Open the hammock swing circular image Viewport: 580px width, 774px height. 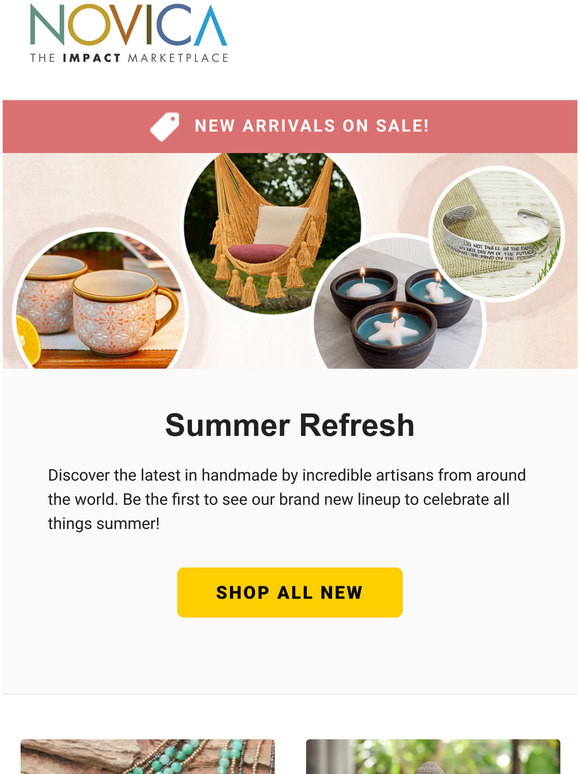(x=272, y=233)
